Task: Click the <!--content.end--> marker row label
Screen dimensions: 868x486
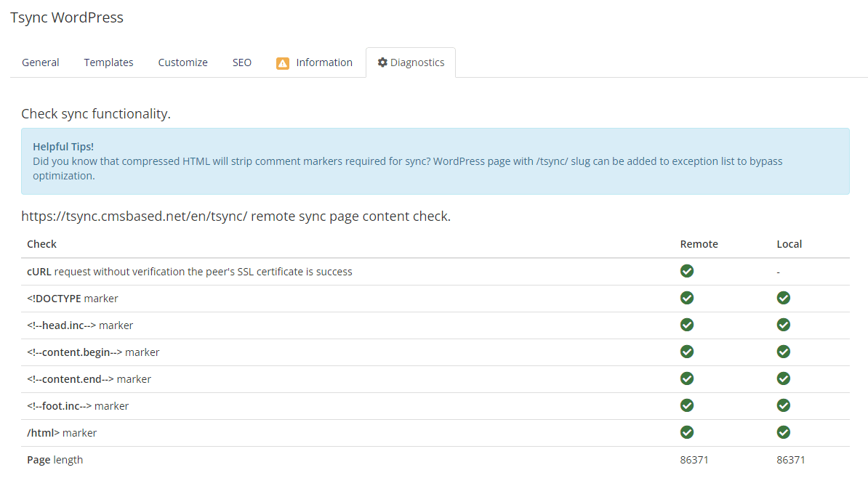Action: [x=89, y=379]
